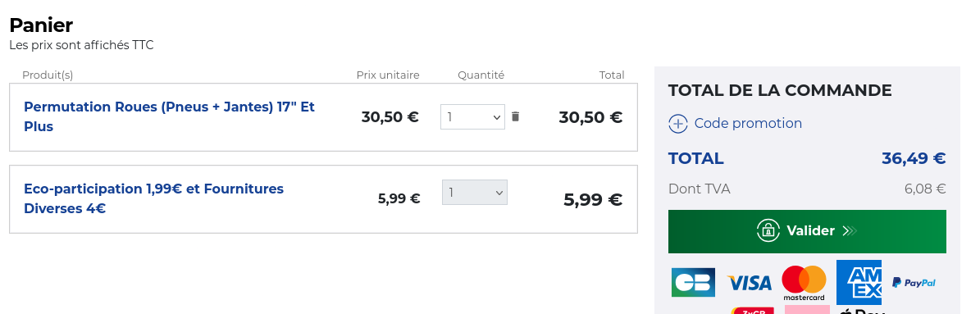This screenshot has width=980, height=314.
Task: Open Eco-participation et Fournitures Diverses link
Action: 153,198
